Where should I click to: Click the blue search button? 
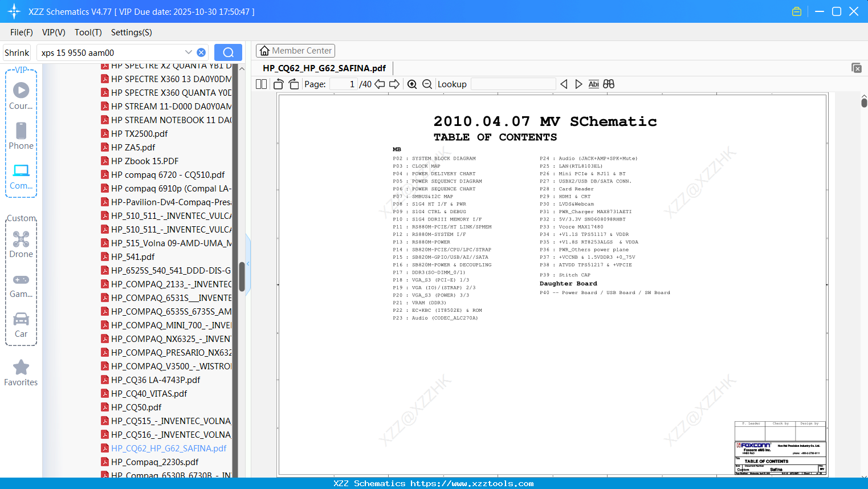[228, 52]
